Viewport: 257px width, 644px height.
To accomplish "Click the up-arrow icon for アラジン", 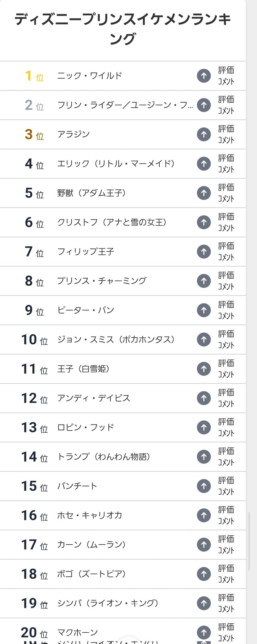I will 204,134.
